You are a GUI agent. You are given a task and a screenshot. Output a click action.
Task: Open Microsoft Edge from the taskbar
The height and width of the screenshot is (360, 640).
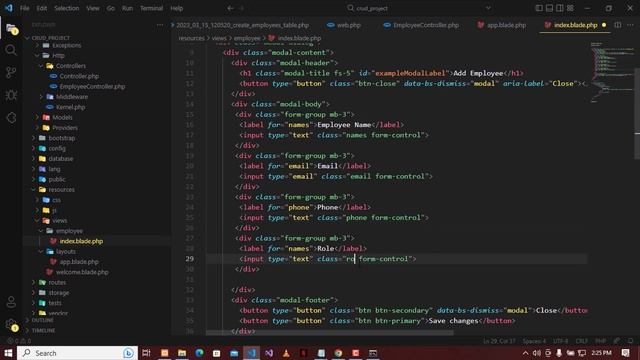click(199, 353)
